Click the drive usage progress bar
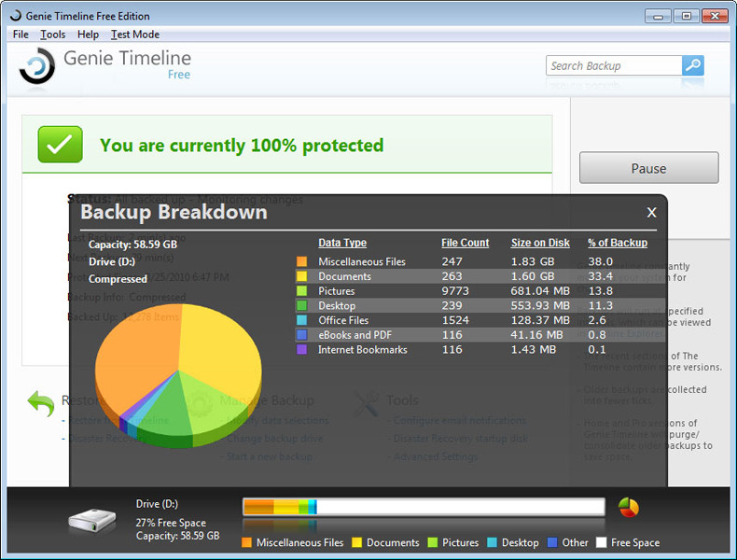The height and width of the screenshot is (560, 737). tap(424, 507)
